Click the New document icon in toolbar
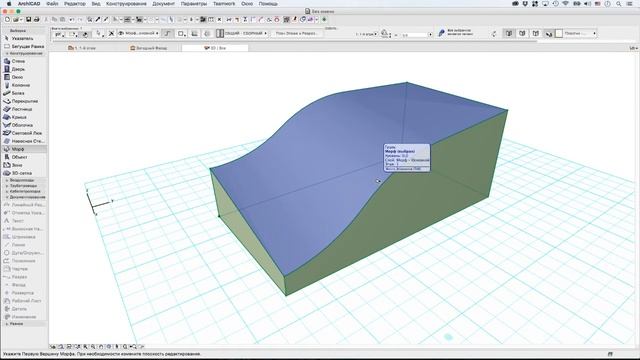The image size is (640, 360). tap(7, 19)
